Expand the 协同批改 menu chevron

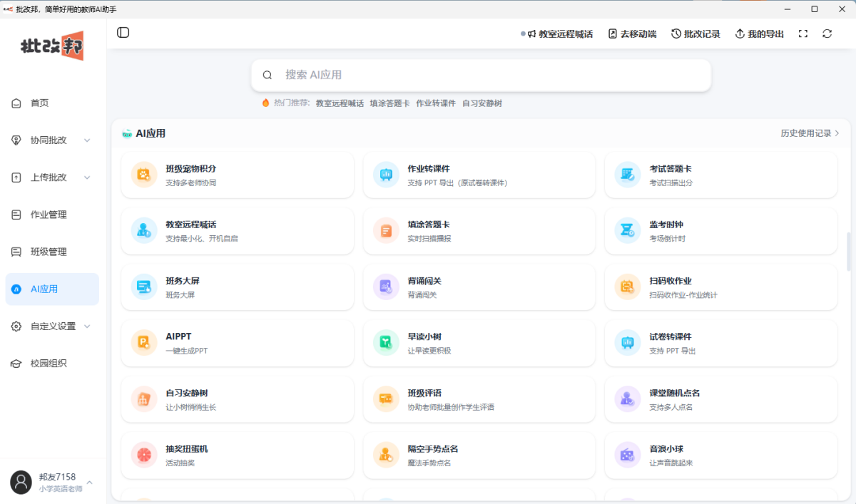(x=87, y=140)
